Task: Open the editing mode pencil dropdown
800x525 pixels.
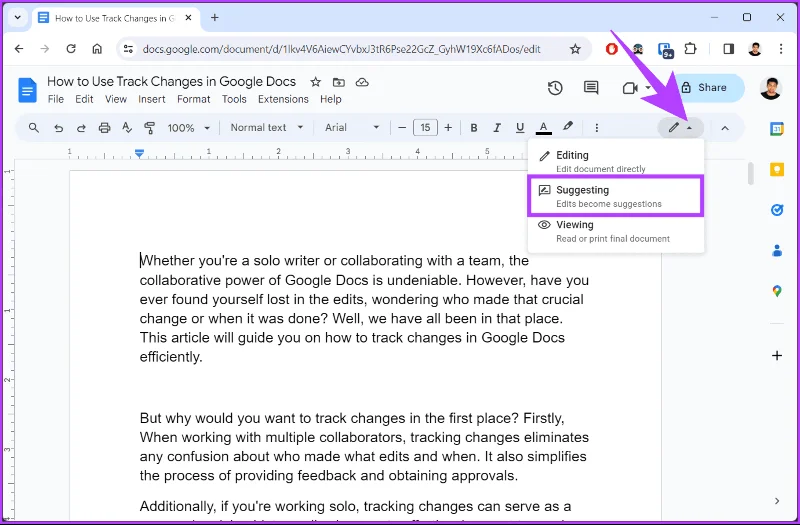Action: pyautogui.click(x=681, y=128)
